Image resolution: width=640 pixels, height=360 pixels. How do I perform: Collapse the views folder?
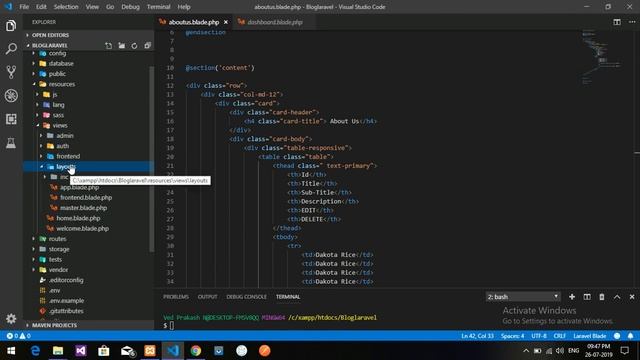(60, 125)
